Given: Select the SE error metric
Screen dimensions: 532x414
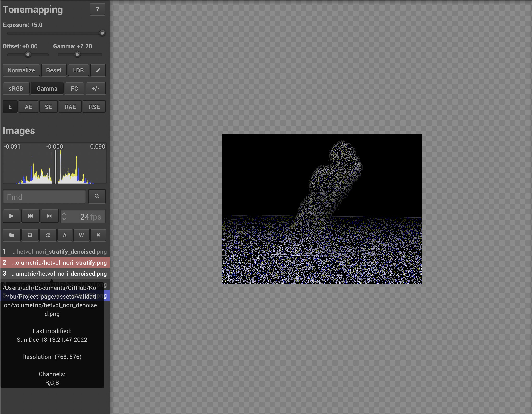Looking at the screenshot, I should coord(48,107).
